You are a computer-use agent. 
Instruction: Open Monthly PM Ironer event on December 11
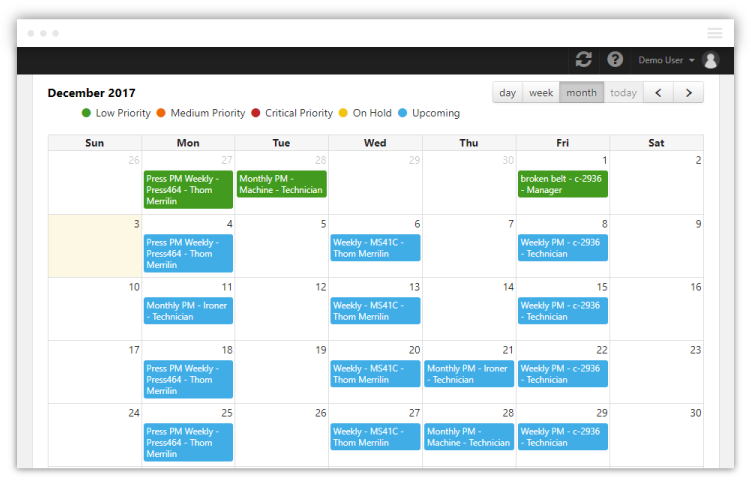coord(188,311)
